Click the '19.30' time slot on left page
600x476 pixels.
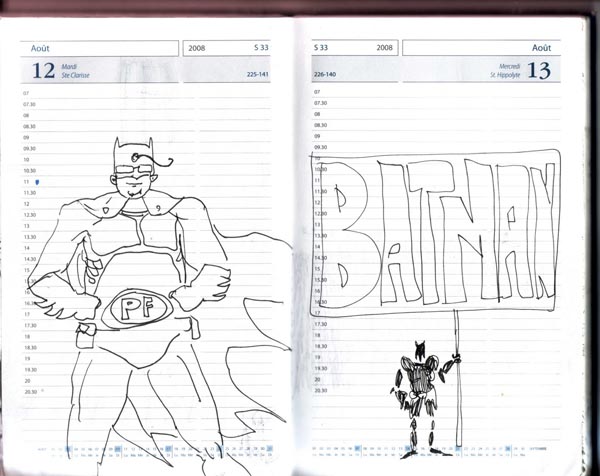30,370
